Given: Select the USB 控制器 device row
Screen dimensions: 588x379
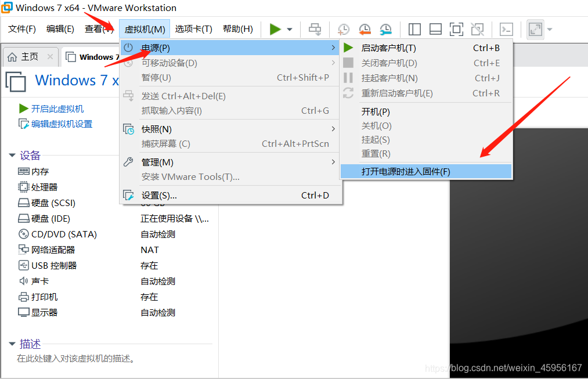Looking at the screenshot, I should point(47,265).
